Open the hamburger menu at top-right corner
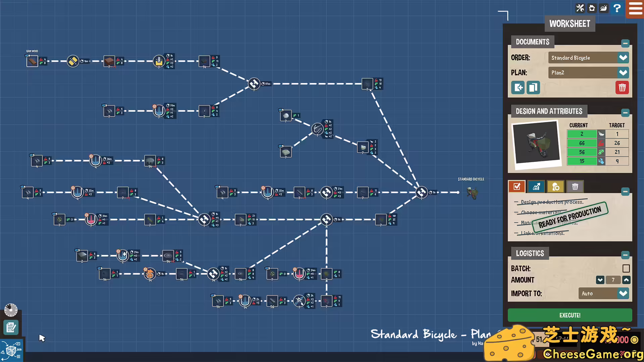This screenshot has width=644, height=362. (x=635, y=9)
